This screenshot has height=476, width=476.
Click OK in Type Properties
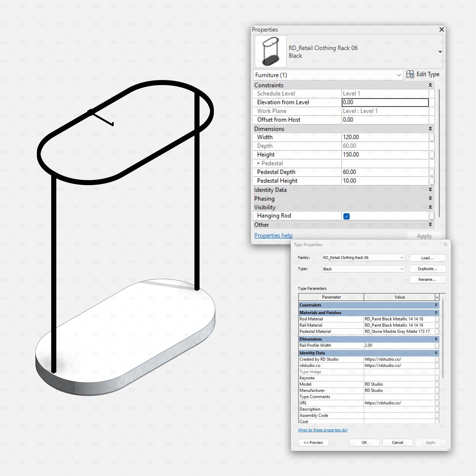click(x=364, y=443)
